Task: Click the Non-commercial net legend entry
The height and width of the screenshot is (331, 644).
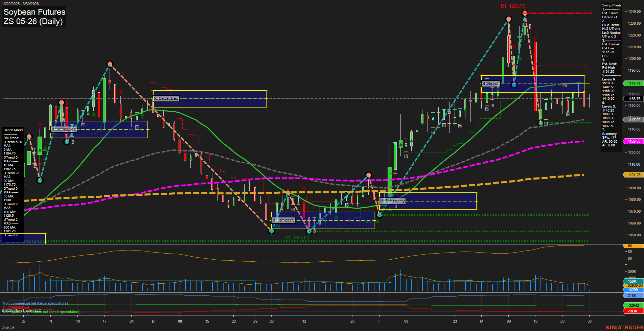Action: [35, 303]
